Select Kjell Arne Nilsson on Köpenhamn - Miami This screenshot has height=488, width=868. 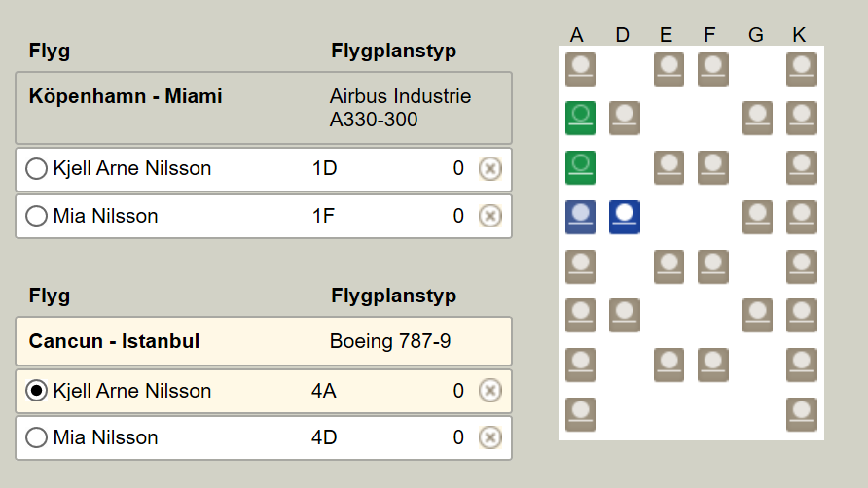point(37,169)
